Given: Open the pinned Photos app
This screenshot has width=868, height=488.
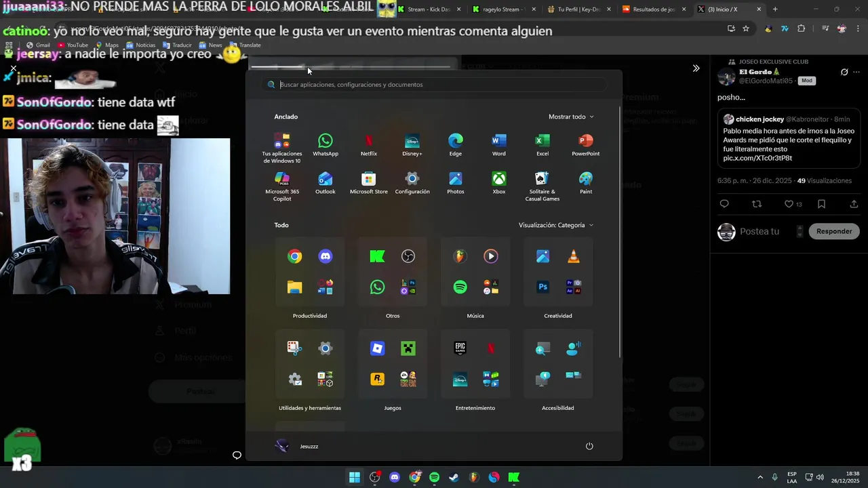Looking at the screenshot, I should (456, 183).
